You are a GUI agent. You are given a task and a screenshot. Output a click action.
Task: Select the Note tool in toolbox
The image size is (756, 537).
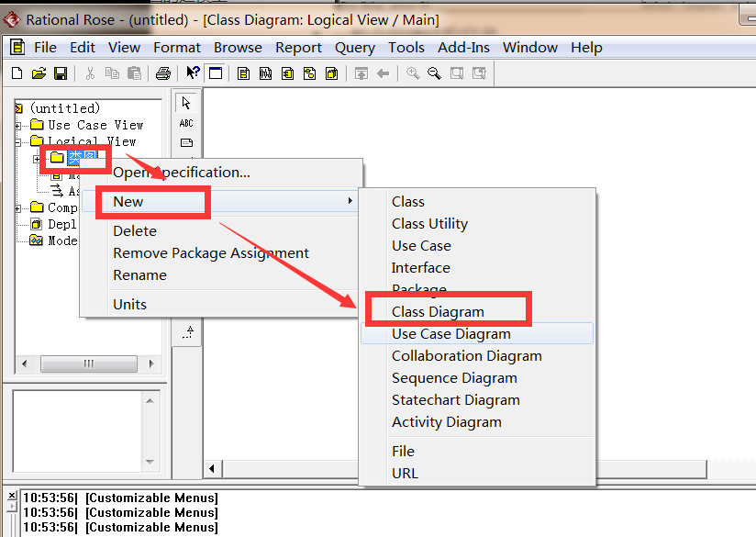coord(187,143)
